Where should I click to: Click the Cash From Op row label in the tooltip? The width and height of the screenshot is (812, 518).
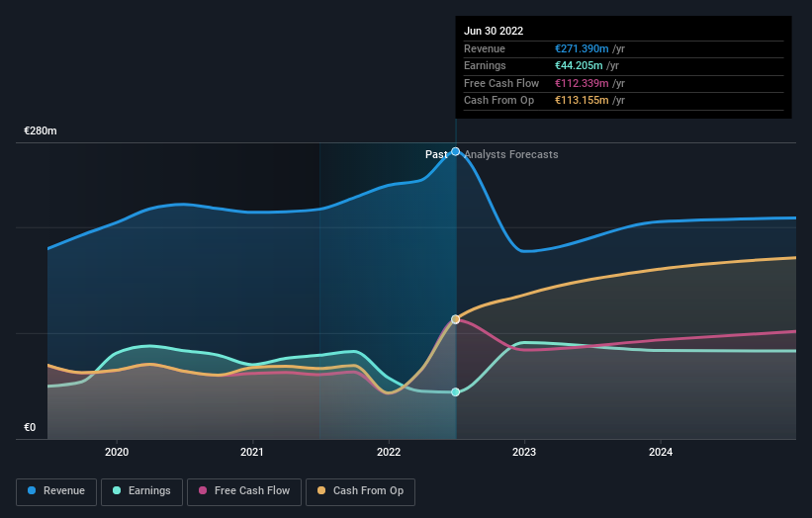(498, 101)
